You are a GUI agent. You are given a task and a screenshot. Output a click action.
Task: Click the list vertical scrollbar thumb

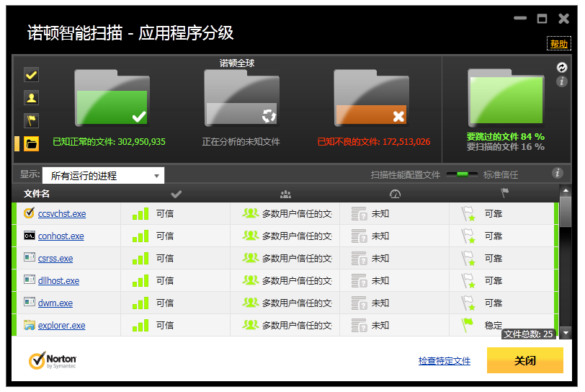[566, 212]
